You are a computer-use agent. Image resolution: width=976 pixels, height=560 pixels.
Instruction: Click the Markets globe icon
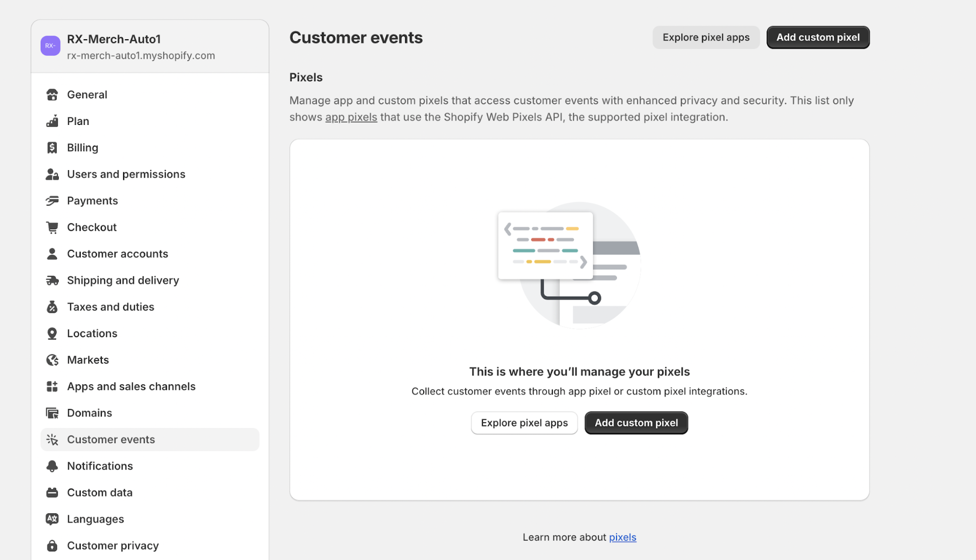[x=52, y=359]
